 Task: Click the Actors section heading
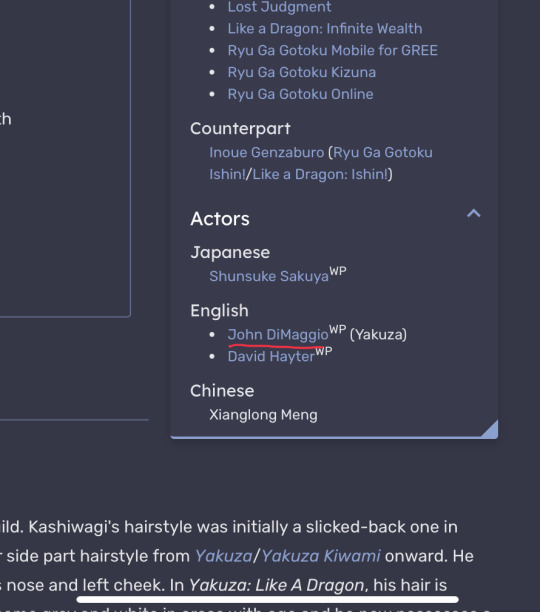click(x=220, y=219)
